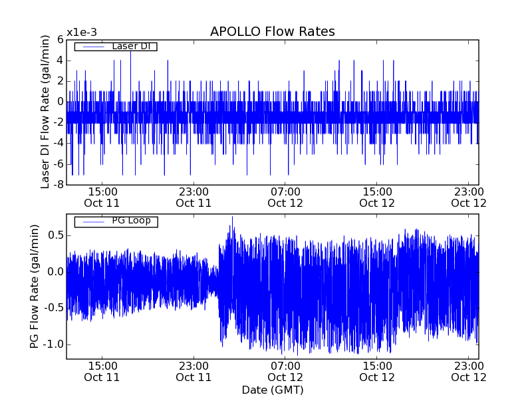Click the APOLLO Flow Rates chart title
532x399 pixels.
coord(272,32)
